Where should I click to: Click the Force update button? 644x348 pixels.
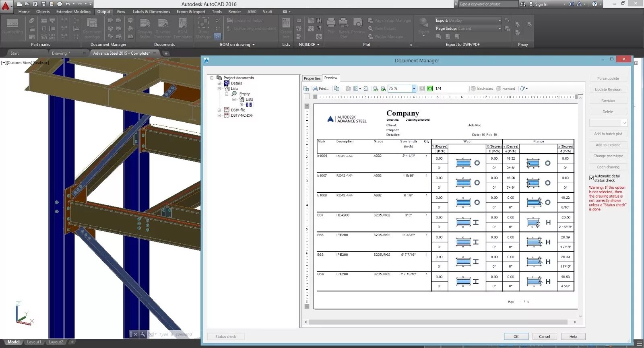608,78
